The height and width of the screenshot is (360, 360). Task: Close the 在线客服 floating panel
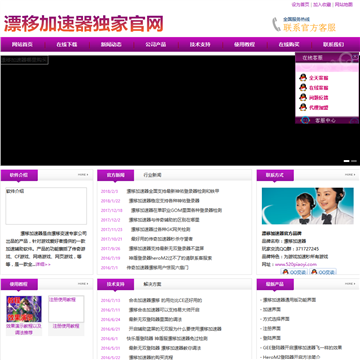click(x=355, y=57)
